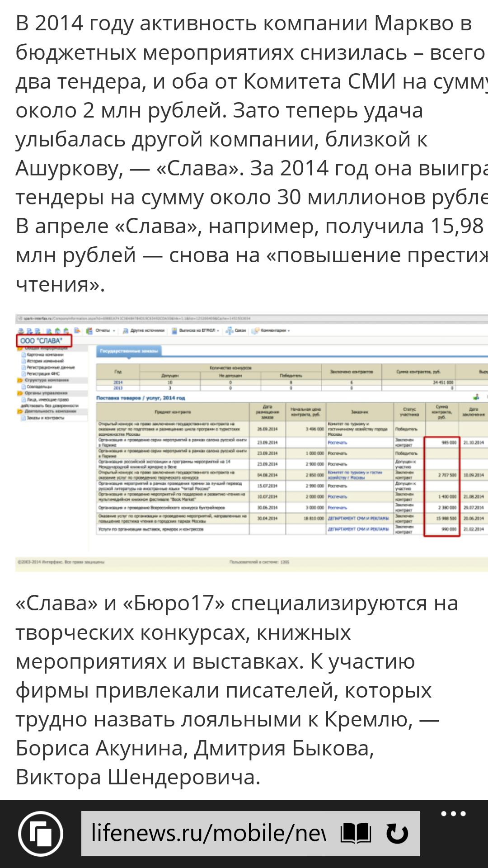The image size is (488, 868).
Task: Tap the line "мероприятиях и выставках. К участию"
Action: coord(215,662)
